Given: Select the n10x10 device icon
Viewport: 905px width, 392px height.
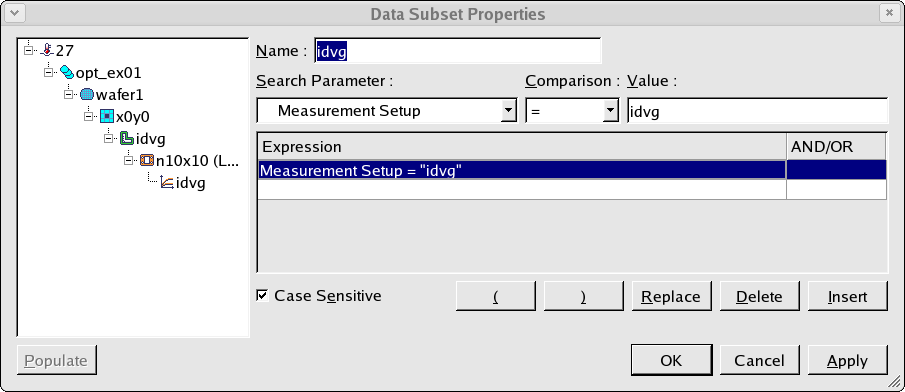Looking at the screenshot, I should (147, 160).
